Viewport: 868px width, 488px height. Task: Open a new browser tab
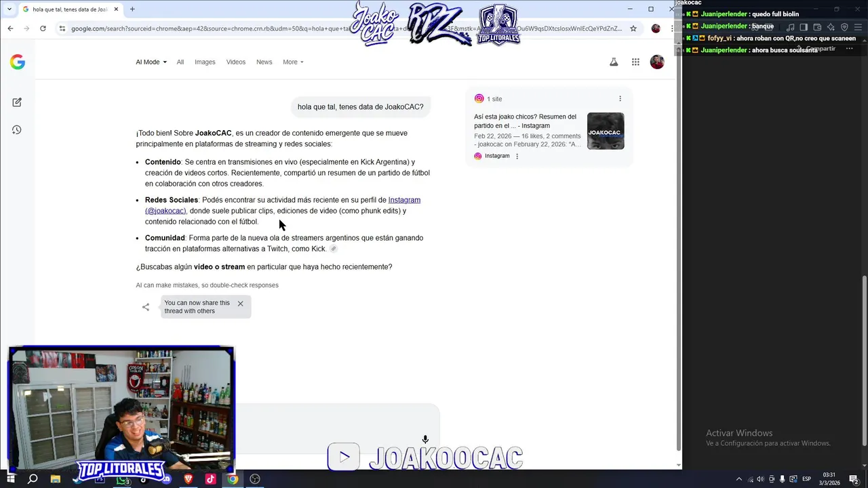(132, 9)
